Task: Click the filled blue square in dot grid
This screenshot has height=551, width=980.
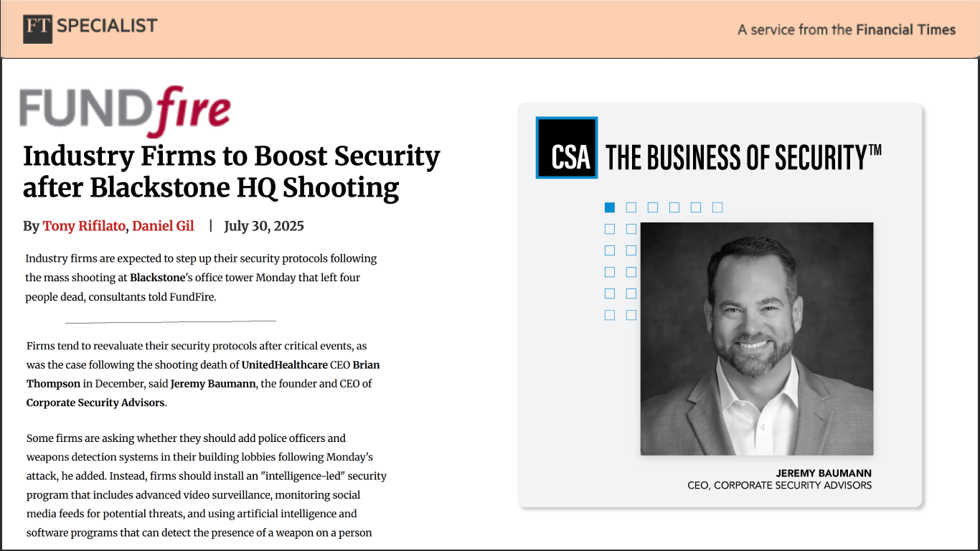Action: [x=610, y=207]
